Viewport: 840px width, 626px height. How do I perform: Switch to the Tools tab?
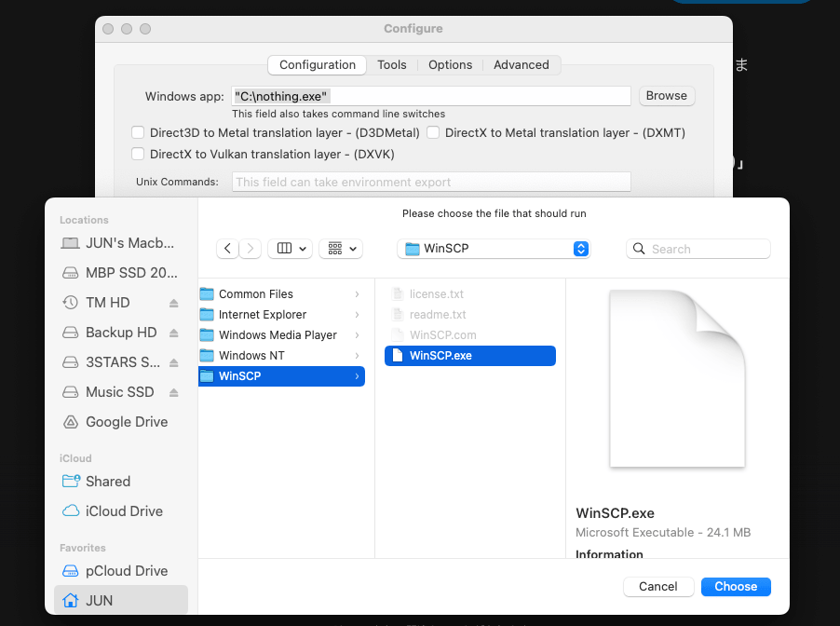coord(391,65)
